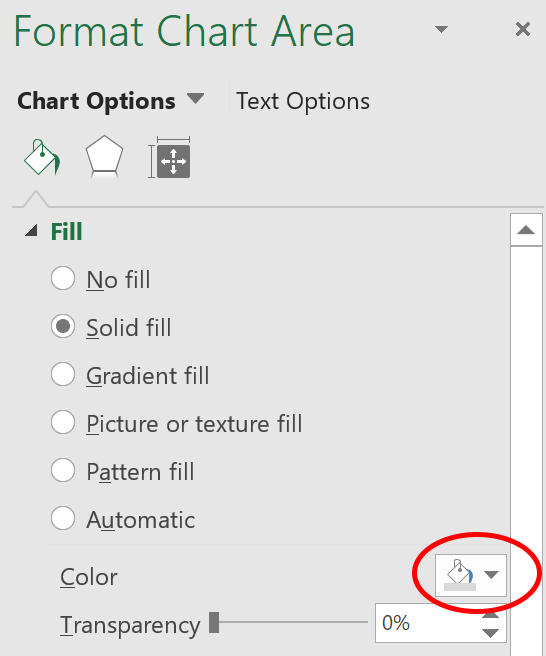Open the Effects pentagon tab
The width and height of the screenshot is (546, 656).
tap(104, 157)
